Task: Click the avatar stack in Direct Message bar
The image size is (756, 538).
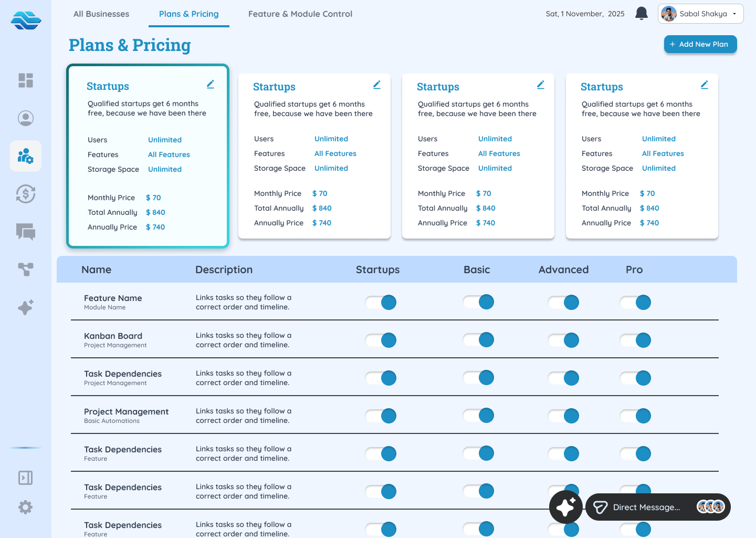Action: coord(710,507)
